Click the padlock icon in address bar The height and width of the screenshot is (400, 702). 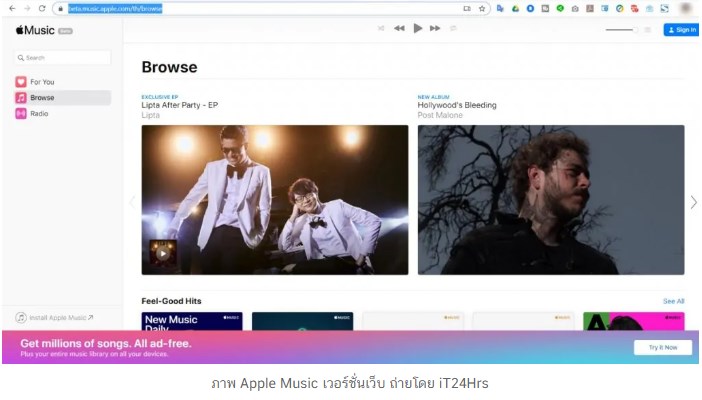pyautogui.click(x=60, y=9)
